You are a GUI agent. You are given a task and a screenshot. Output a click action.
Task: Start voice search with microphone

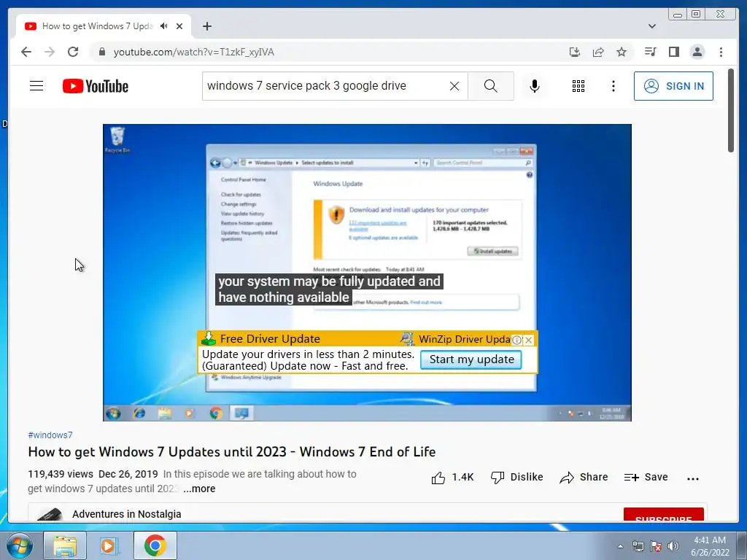tap(535, 86)
